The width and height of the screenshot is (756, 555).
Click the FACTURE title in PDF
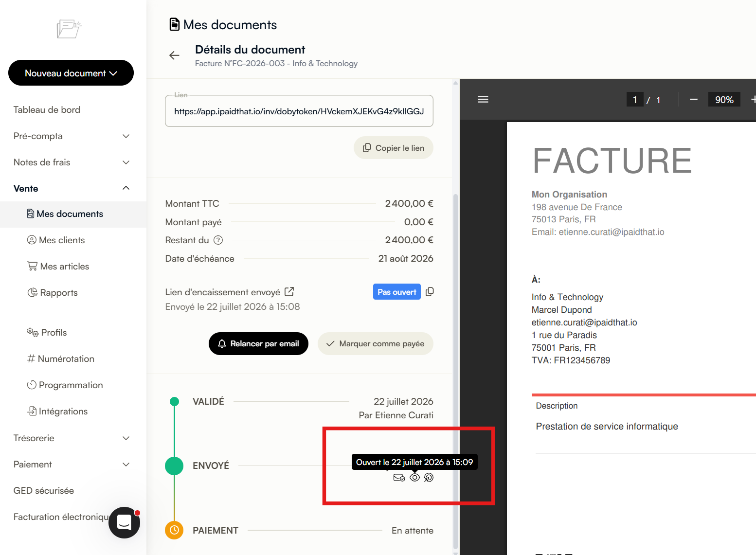[x=612, y=161]
